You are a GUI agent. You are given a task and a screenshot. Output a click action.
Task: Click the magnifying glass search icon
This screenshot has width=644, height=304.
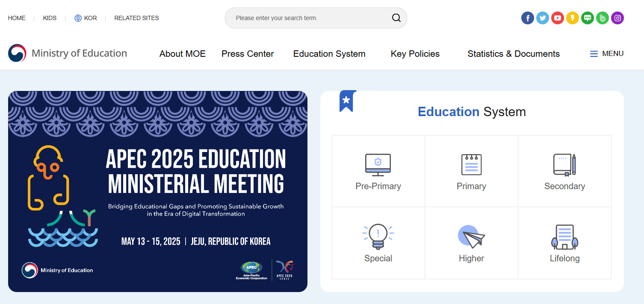[396, 18]
